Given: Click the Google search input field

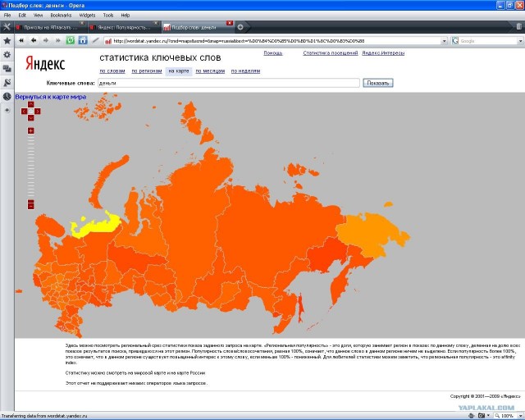Looking at the screenshot, I should tap(489, 41).
